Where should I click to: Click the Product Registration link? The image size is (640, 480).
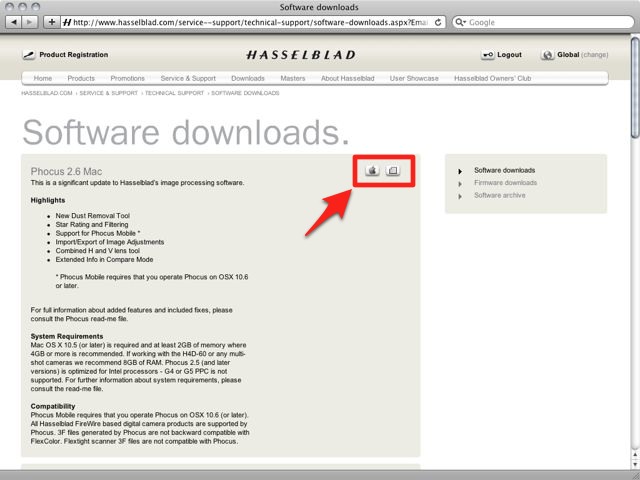click(x=74, y=55)
